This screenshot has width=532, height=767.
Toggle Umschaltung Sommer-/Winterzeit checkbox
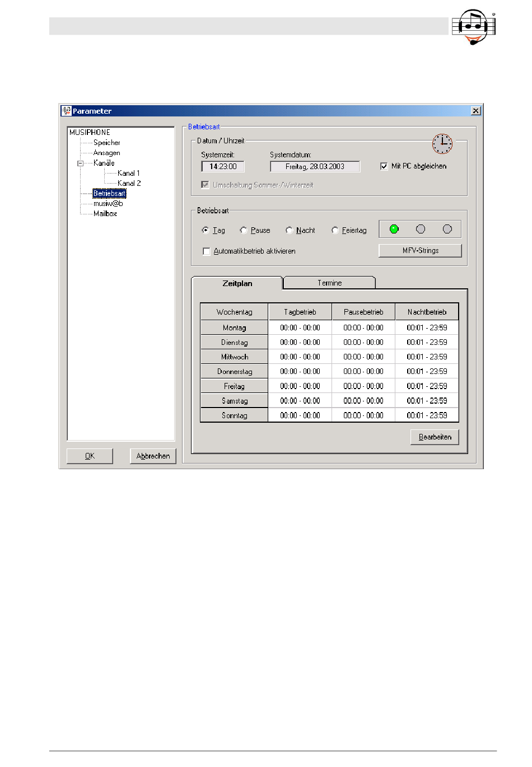click(x=205, y=185)
